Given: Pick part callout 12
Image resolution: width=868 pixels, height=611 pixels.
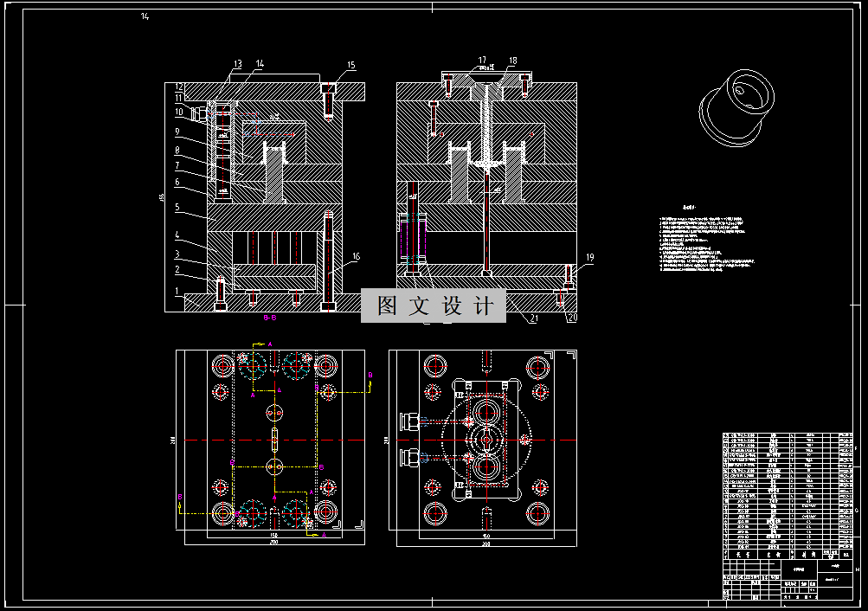Looking at the screenshot, I should (x=179, y=87).
